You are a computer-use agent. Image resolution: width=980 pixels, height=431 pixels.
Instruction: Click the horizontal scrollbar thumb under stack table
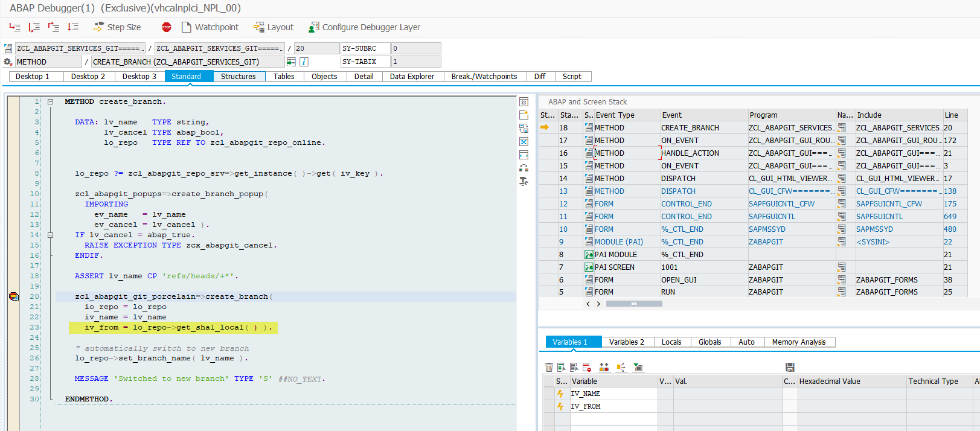(634, 304)
